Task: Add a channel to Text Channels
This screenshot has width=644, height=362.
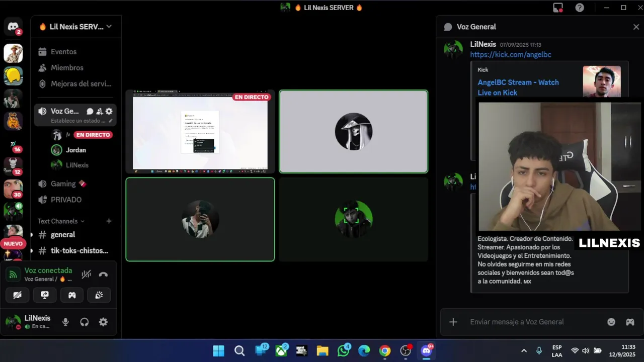Action: tap(109, 221)
